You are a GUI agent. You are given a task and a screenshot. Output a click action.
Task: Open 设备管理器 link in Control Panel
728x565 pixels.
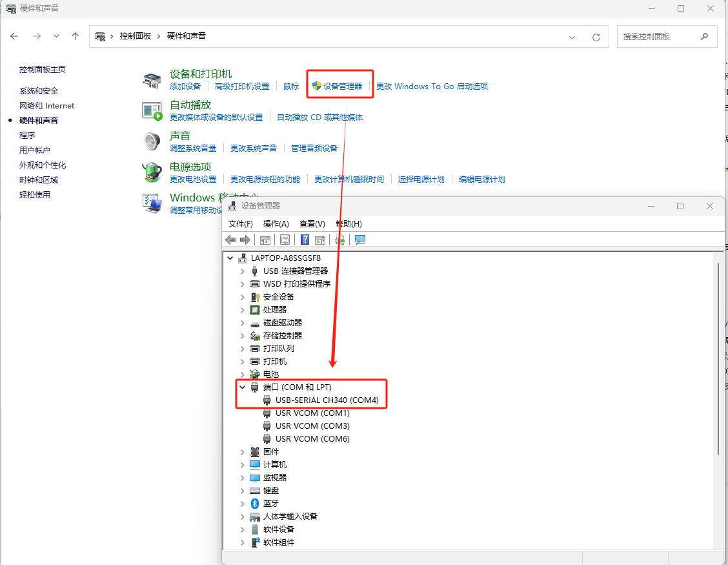(343, 86)
